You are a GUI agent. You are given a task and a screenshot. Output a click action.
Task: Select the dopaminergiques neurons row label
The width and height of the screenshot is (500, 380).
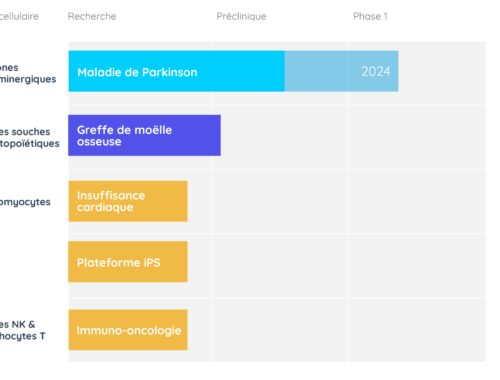pyautogui.click(x=28, y=73)
